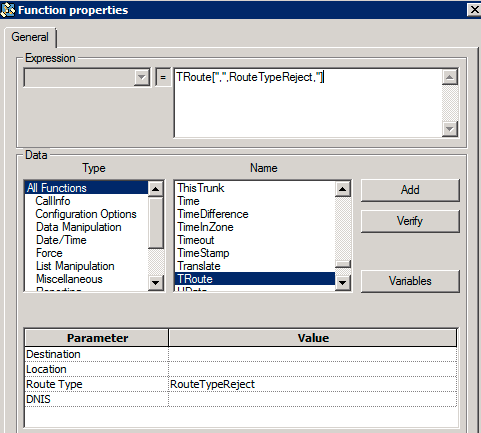Click the Type list down arrow

(155, 283)
